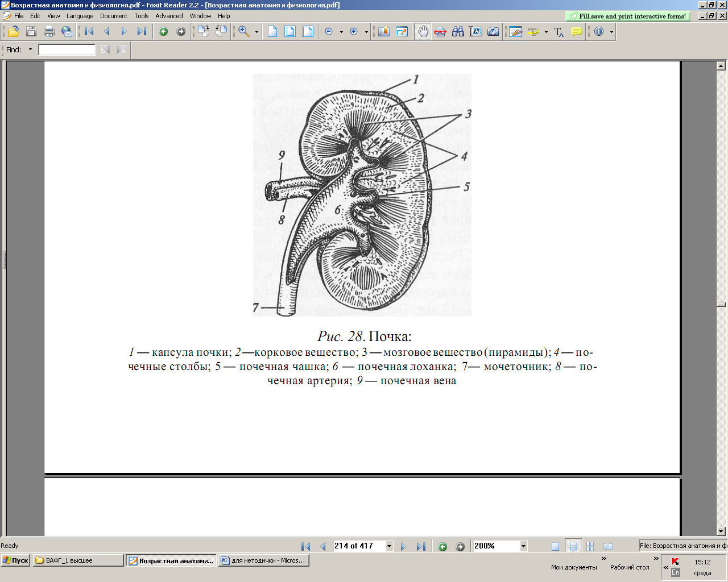Screen dimensions: 728x582
Task: Go to previous page via top toolbar
Action: click(x=107, y=32)
